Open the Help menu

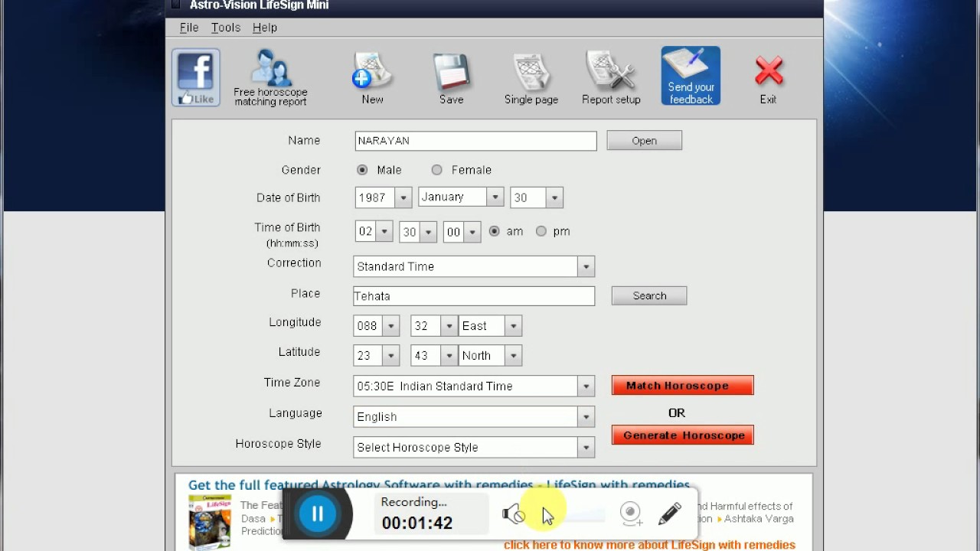point(265,28)
